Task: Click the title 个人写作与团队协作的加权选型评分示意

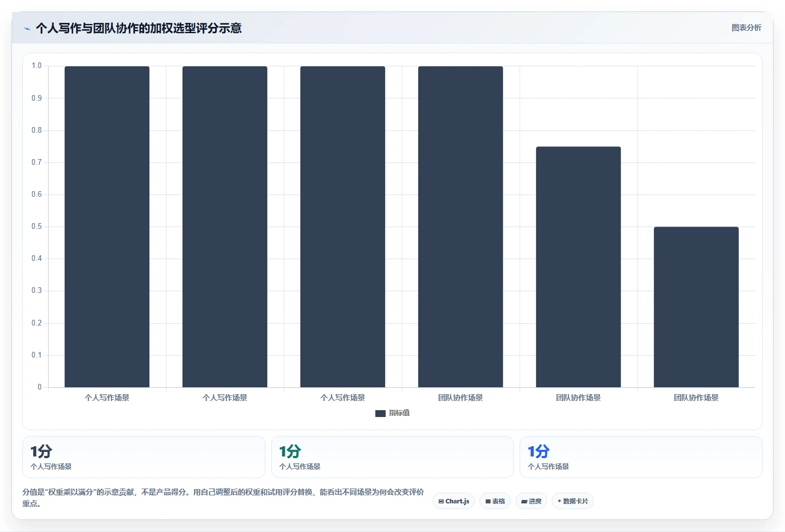Action: (x=138, y=28)
